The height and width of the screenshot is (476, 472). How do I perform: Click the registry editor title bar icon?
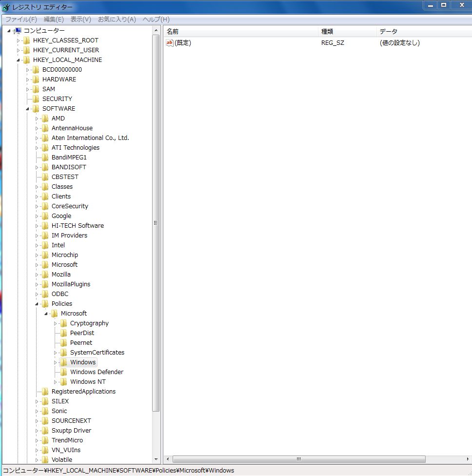tap(6, 7)
